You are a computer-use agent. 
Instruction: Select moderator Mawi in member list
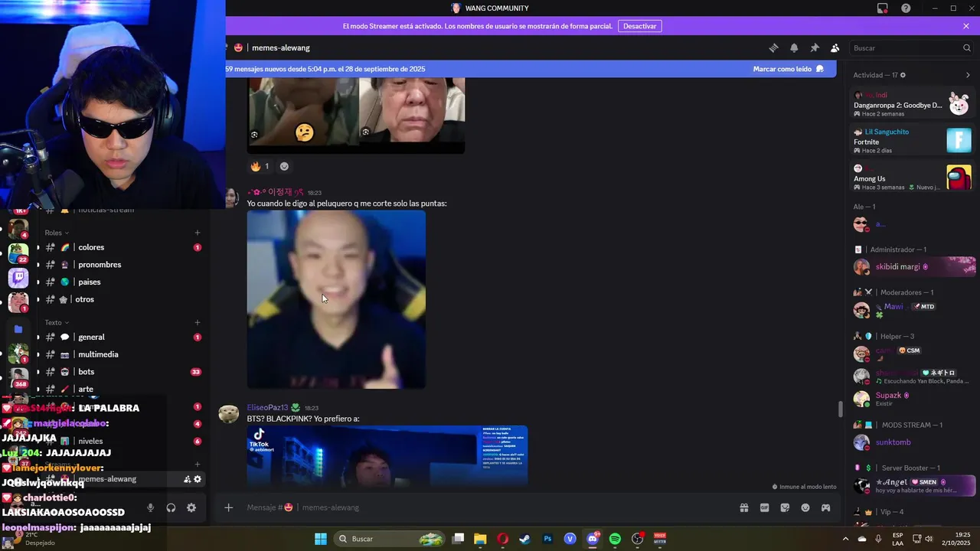(x=913, y=310)
